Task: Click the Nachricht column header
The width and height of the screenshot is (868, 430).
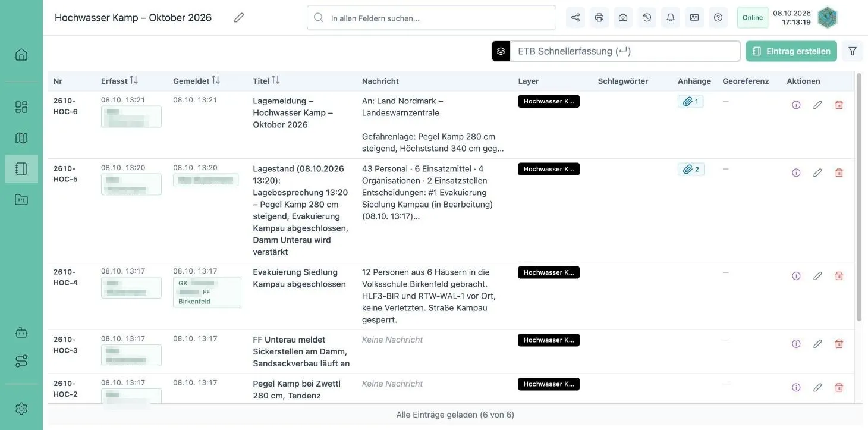Action: click(380, 81)
